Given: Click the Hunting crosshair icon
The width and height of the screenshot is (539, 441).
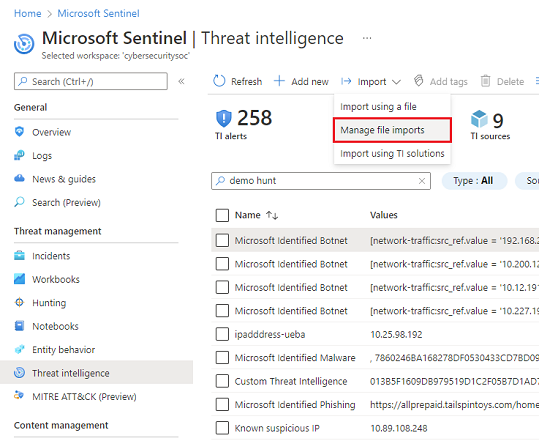Looking at the screenshot, I should [20, 302].
